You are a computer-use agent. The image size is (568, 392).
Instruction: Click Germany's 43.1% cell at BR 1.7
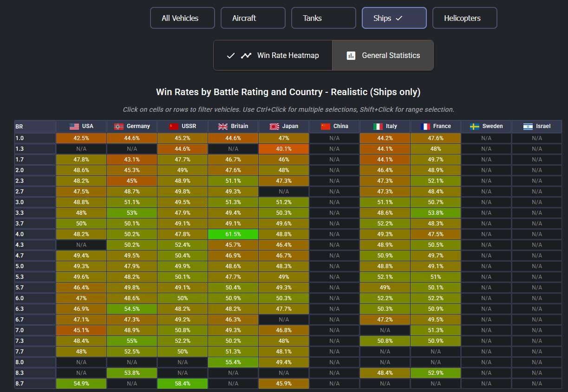pos(132,159)
